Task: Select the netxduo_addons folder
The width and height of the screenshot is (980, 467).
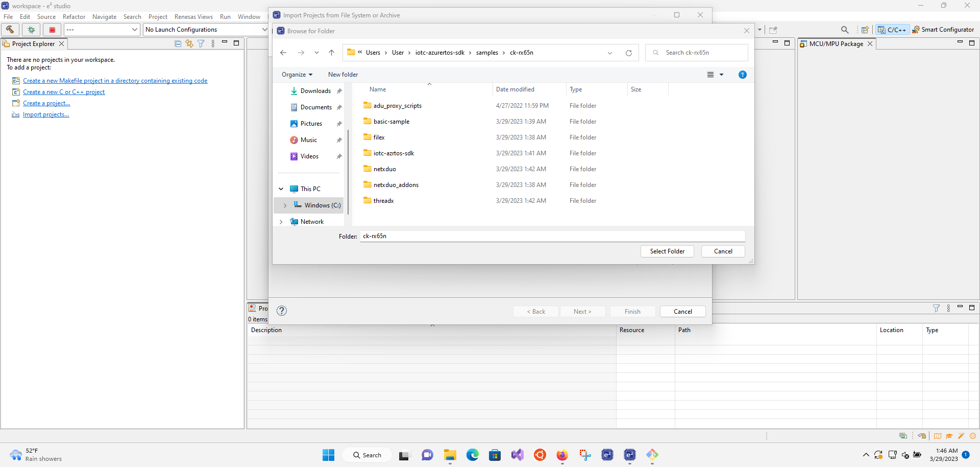Action: [396, 185]
